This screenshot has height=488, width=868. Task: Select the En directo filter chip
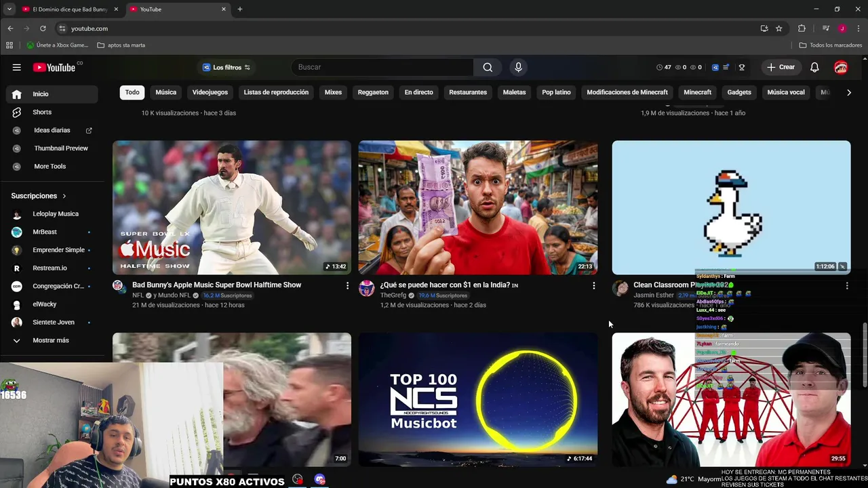tap(418, 92)
